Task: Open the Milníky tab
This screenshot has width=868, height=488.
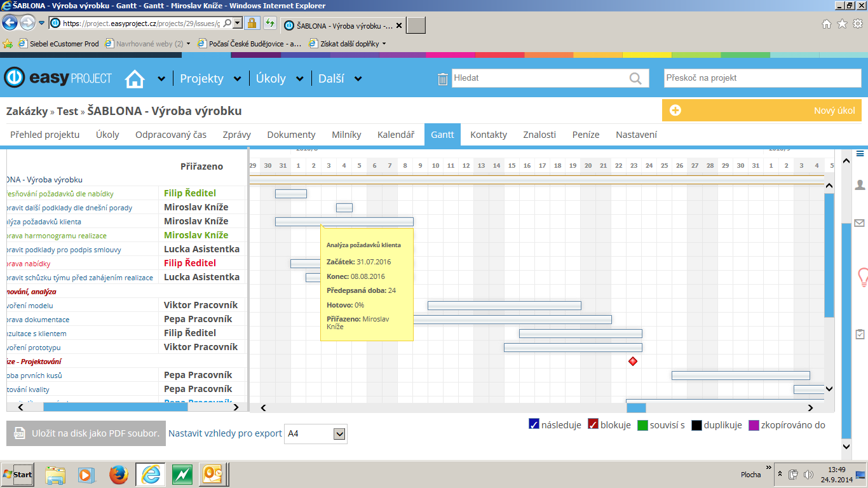Action: pos(346,135)
